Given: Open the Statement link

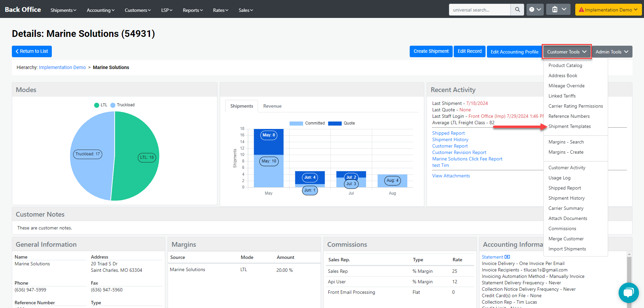Looking at the screenshot, I should tap(492, 257).
